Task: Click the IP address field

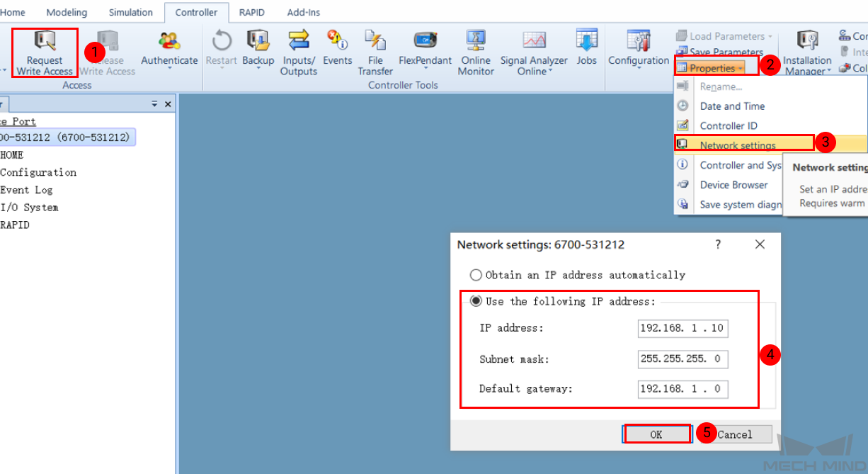Action: pyautogui.click(x=683, y=328)
